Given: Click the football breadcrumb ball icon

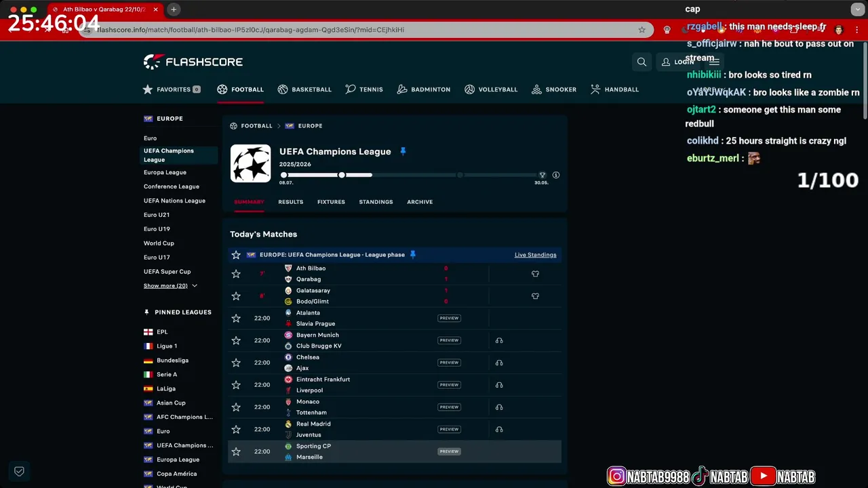Looking at the screenshot, I should 233,126.
